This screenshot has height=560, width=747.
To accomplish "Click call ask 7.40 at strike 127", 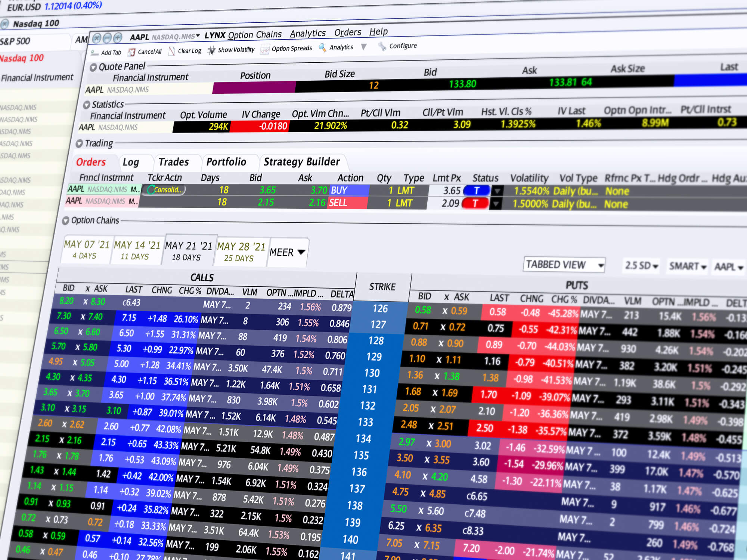I will [95, 317].
